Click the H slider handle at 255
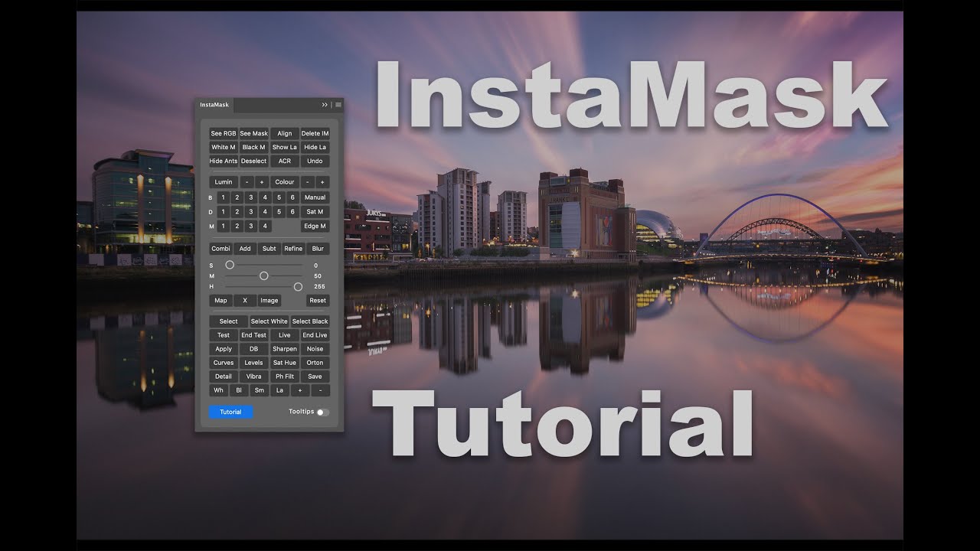 [298, 286]
